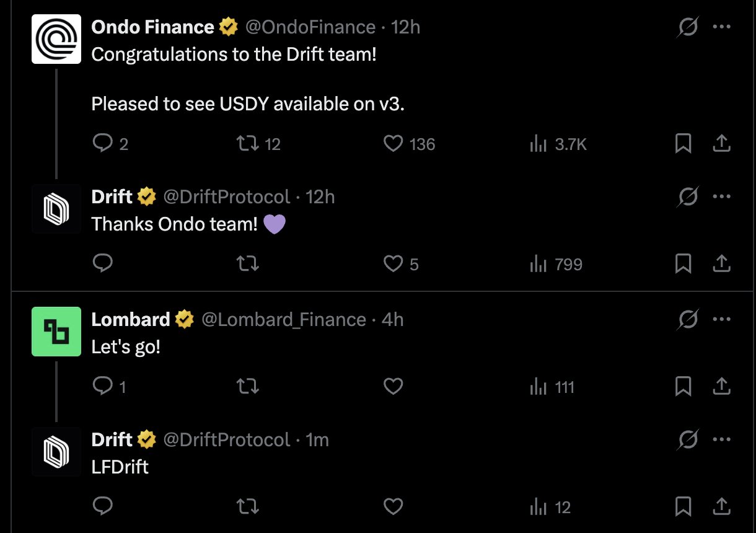Repost Drift's "Thanks Ondo team!" reply
The image size is (756, 533).
click(248, 264)
